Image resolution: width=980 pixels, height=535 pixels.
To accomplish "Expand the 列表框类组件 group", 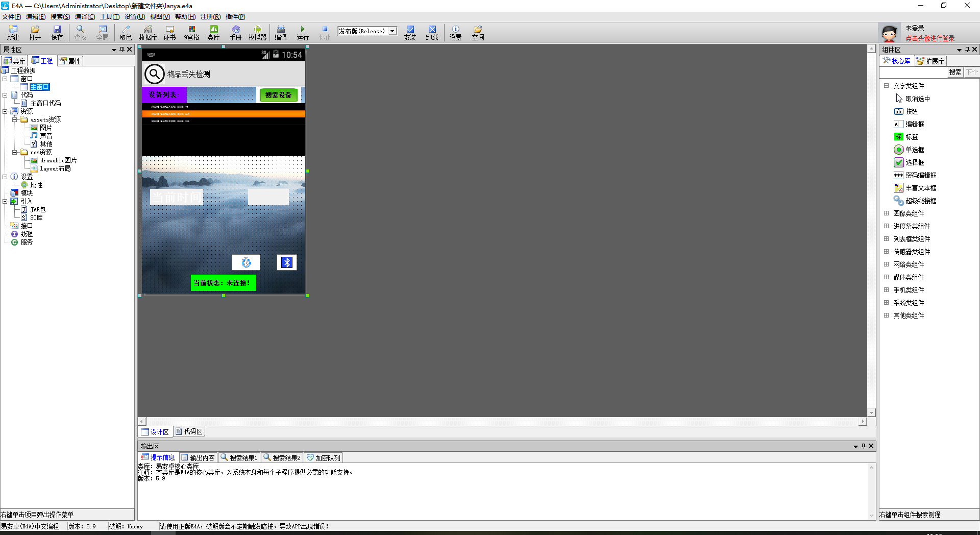I will [x=887, y=239].
